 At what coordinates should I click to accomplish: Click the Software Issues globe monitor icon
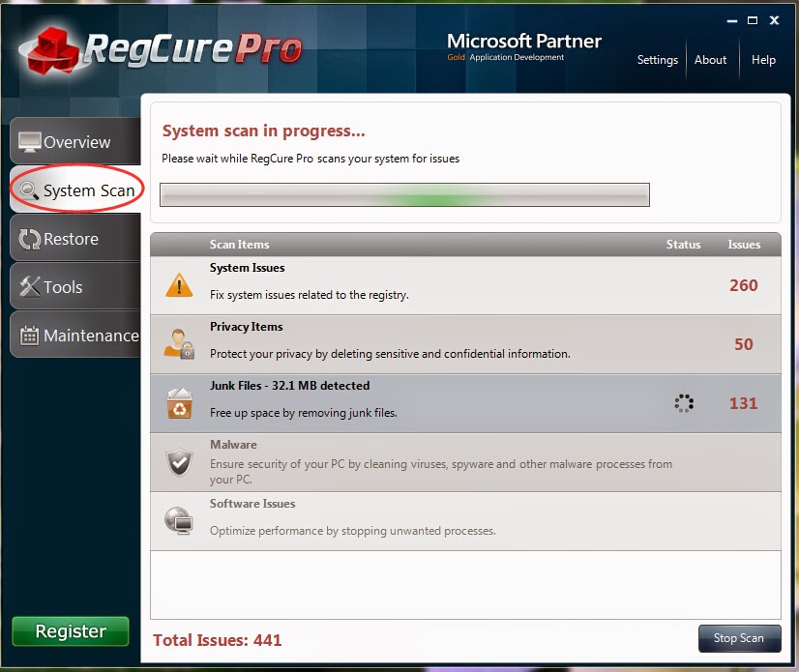coord(179,521)
